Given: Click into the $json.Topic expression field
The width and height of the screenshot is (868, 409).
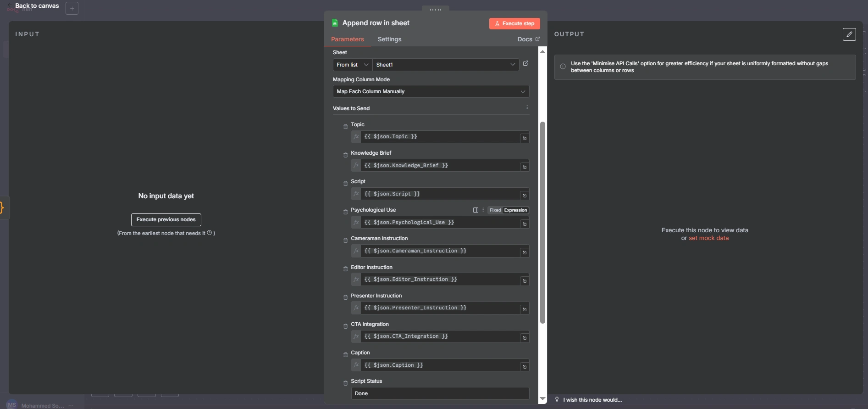Looking at the screenshot, I should (440, 137).
